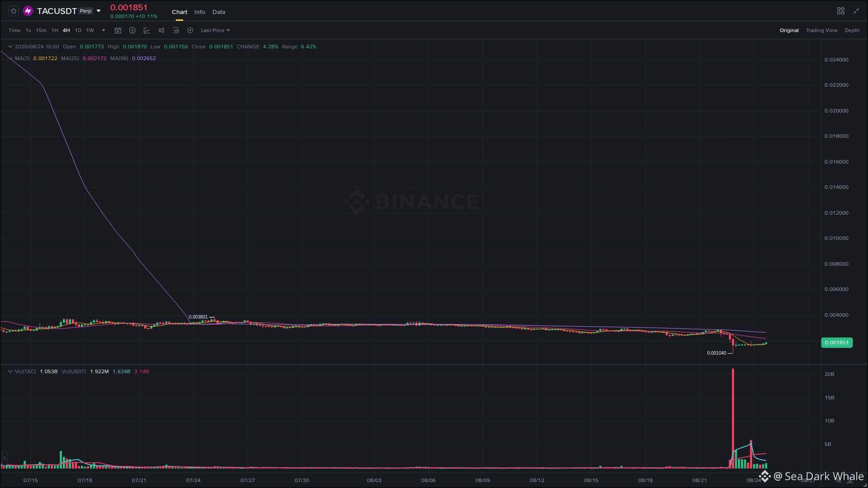This screenshot has width=868, height=488.
Task: Click the volume MA value 1.634B
Action: point(122,371)
